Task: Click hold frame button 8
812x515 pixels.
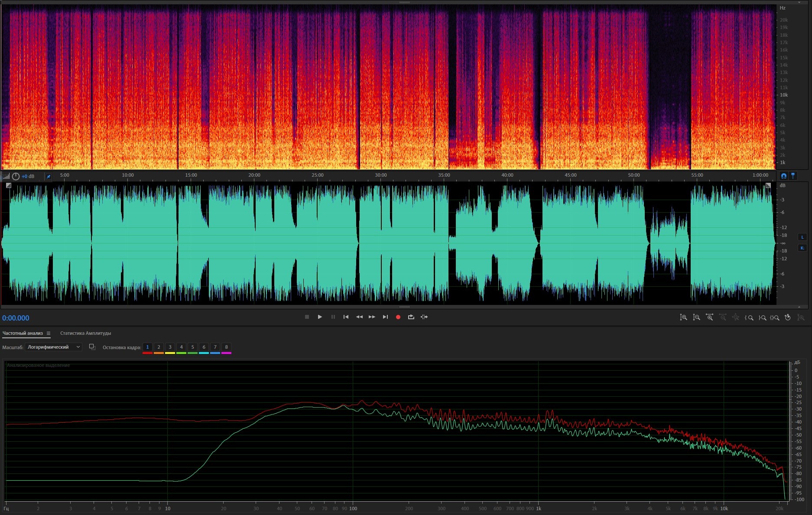Action: point(226,347)
